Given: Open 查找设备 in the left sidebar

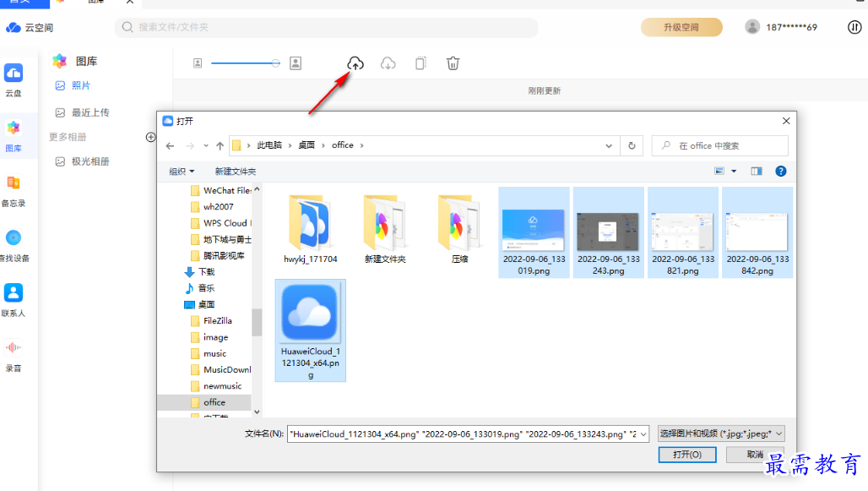Looking at the screenshot, I should [x=14, y=245].
